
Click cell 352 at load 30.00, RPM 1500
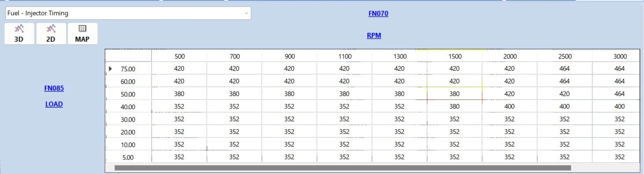(x=455, y=119)
